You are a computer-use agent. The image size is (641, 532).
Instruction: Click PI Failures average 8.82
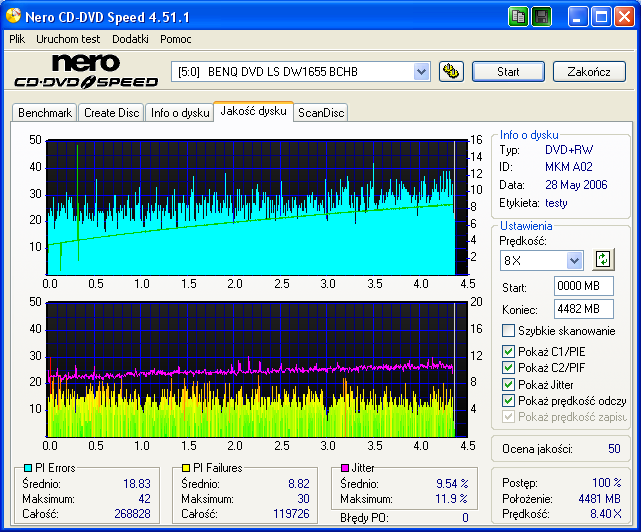click(x=299, y=484)
